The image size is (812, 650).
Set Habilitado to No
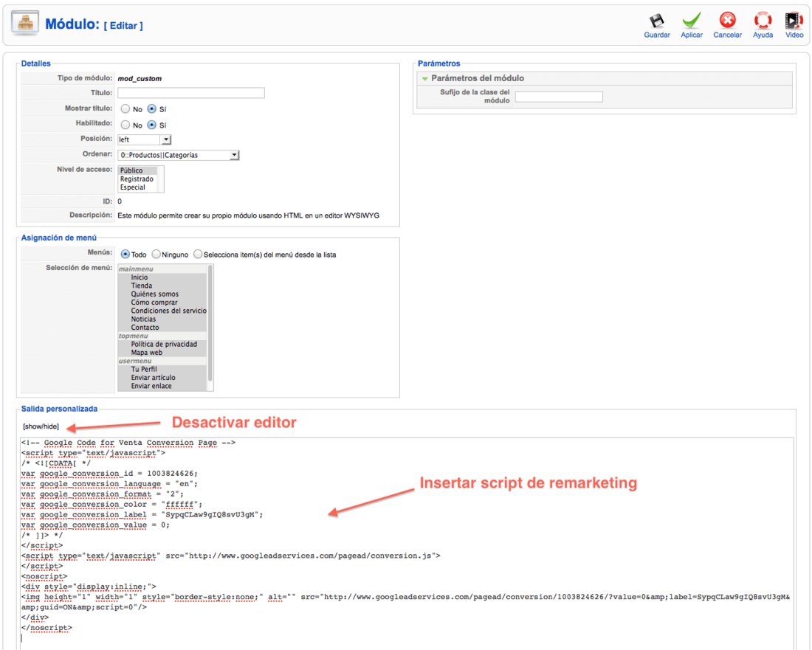point(125,125)
